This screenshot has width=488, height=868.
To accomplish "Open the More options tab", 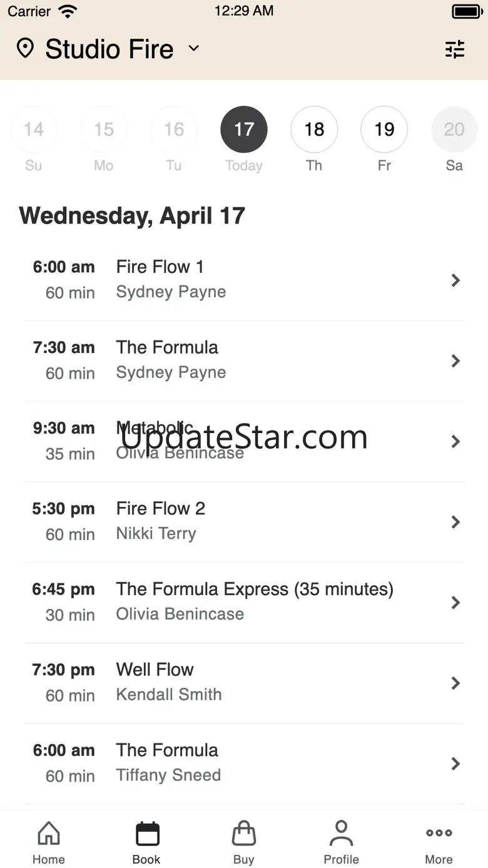I will 439,842.
